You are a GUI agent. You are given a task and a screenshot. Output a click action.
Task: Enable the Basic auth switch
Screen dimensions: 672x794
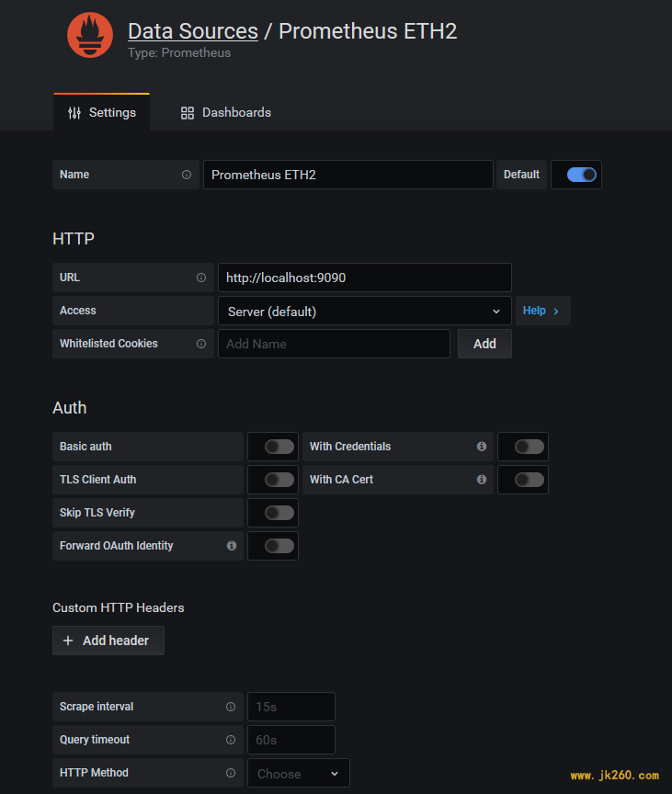click(279, 447)
